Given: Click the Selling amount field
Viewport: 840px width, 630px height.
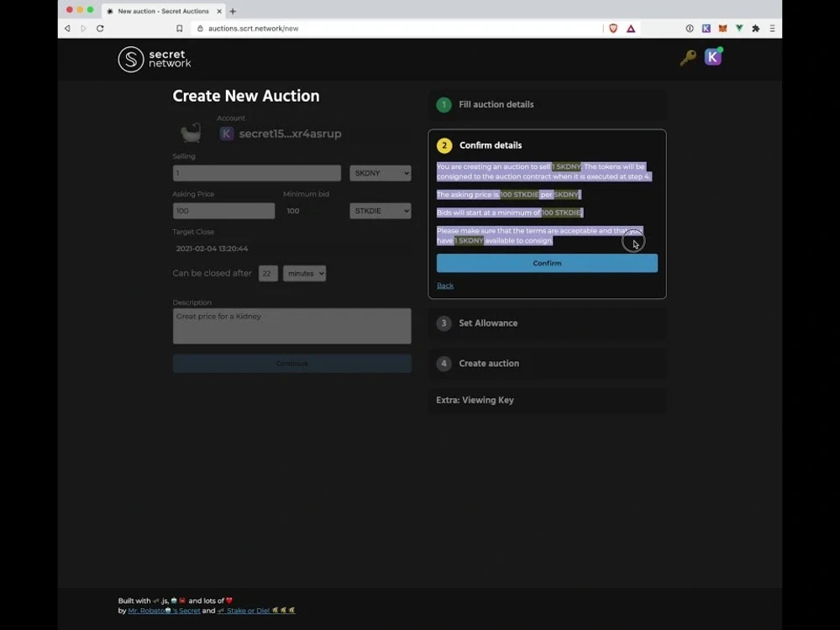Looking at the screenshot, I should pyautogui.click(x=256, y=173).
